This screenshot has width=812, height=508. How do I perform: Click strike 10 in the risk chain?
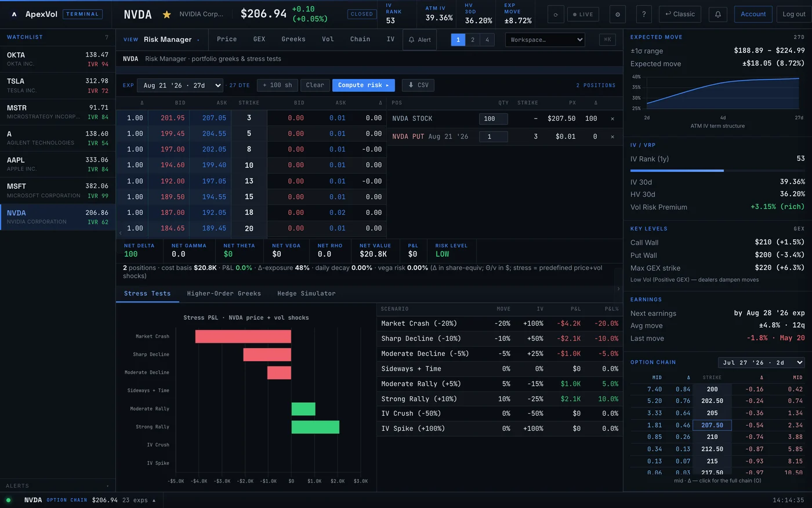pyautogui.click(x=249, y=165)
